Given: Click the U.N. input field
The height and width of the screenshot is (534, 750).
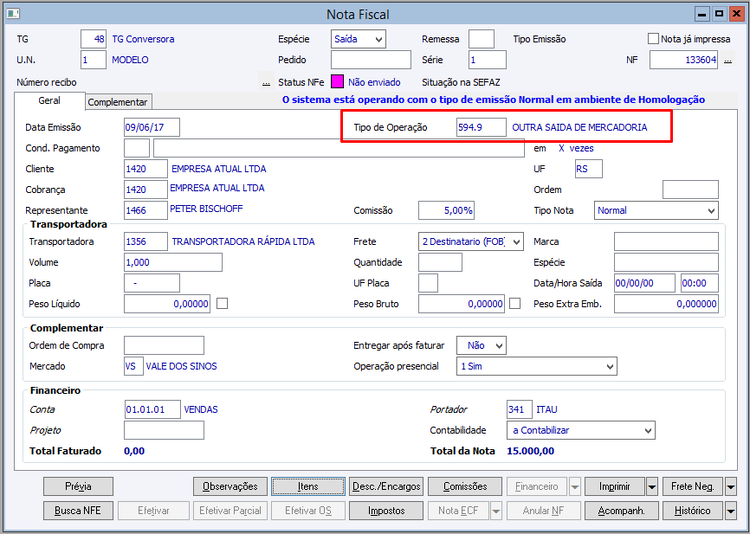Looking at the screenshot, I should [x=93, y=60].
